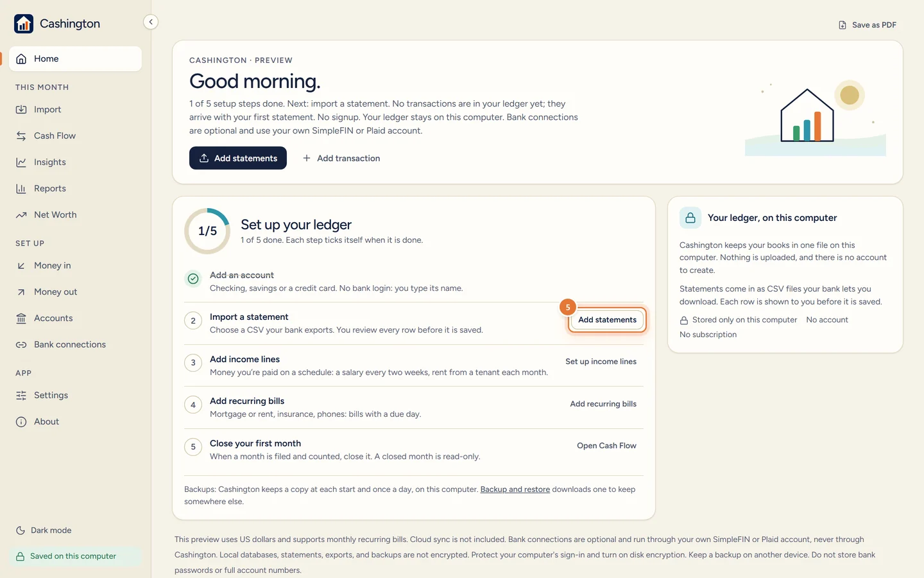Image resolution: width=924 pixels, height=578 pixels.
Task: Click Set up income lines
Action: coord(601,362)
